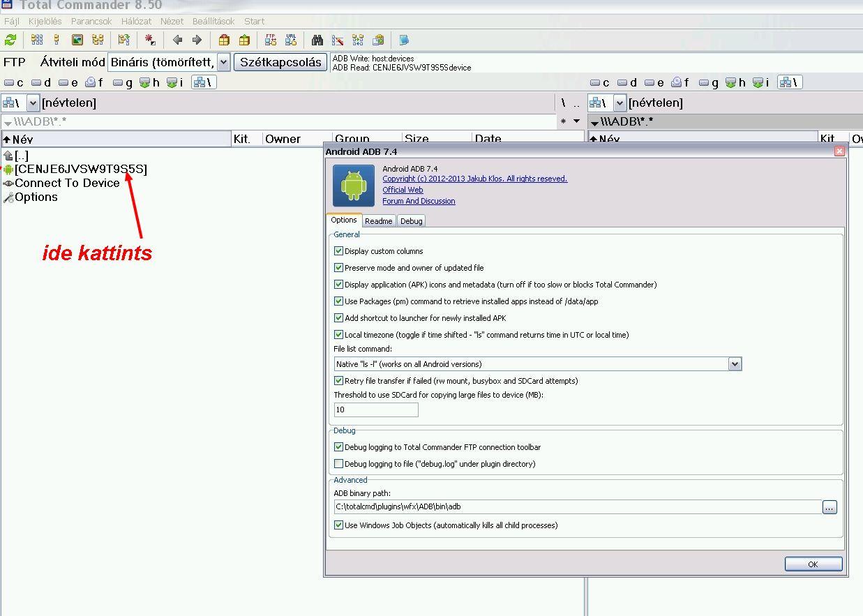
Task: Click the synchronize directories icon
Action: coord(358,40)
